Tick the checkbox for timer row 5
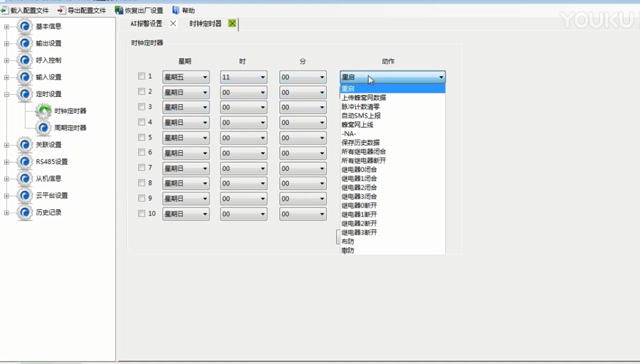Viewport: 640px width, 364px height. [142, 137]
